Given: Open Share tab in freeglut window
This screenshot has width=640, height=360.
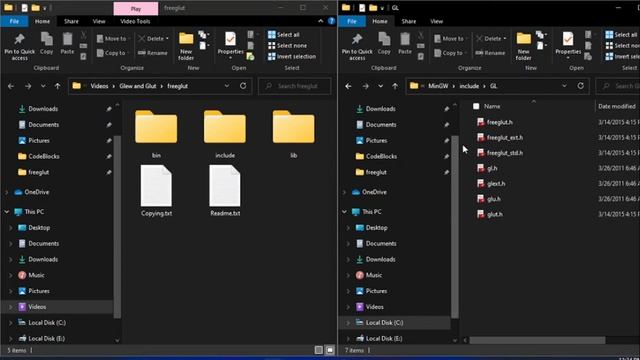Looking at the screenshot, I should [x=71, y=21].
